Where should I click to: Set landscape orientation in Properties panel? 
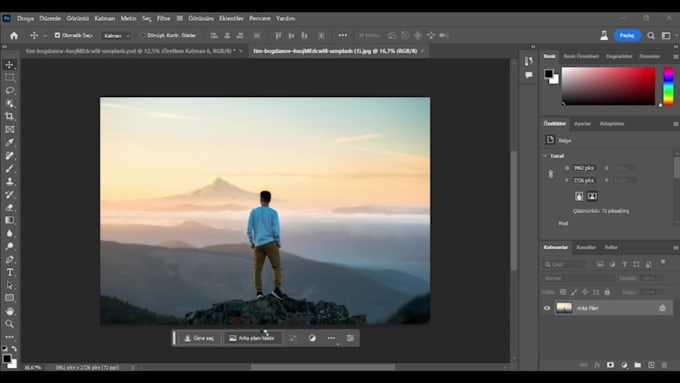click(592, 196)
